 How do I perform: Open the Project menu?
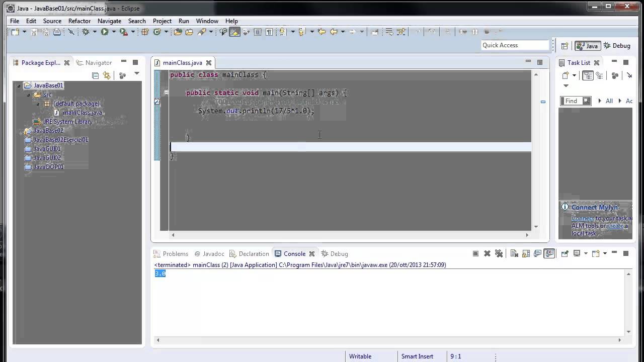(162, 21)
